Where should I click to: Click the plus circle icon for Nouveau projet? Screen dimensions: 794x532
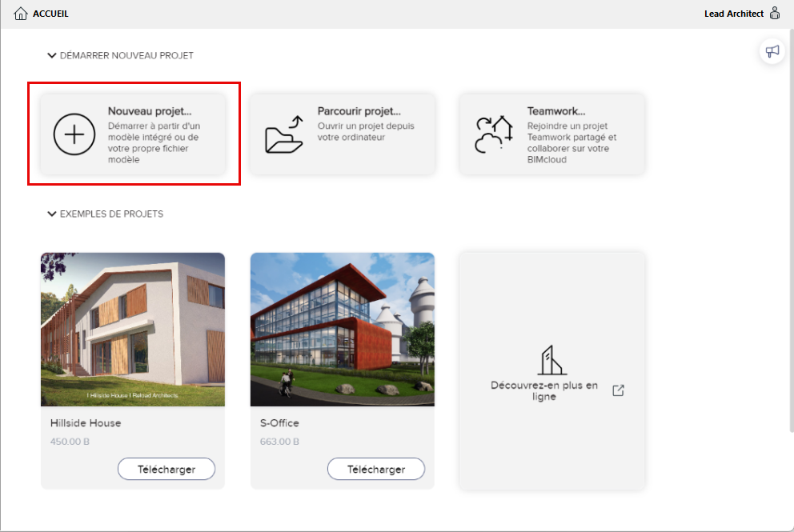(x=74, y=134)
